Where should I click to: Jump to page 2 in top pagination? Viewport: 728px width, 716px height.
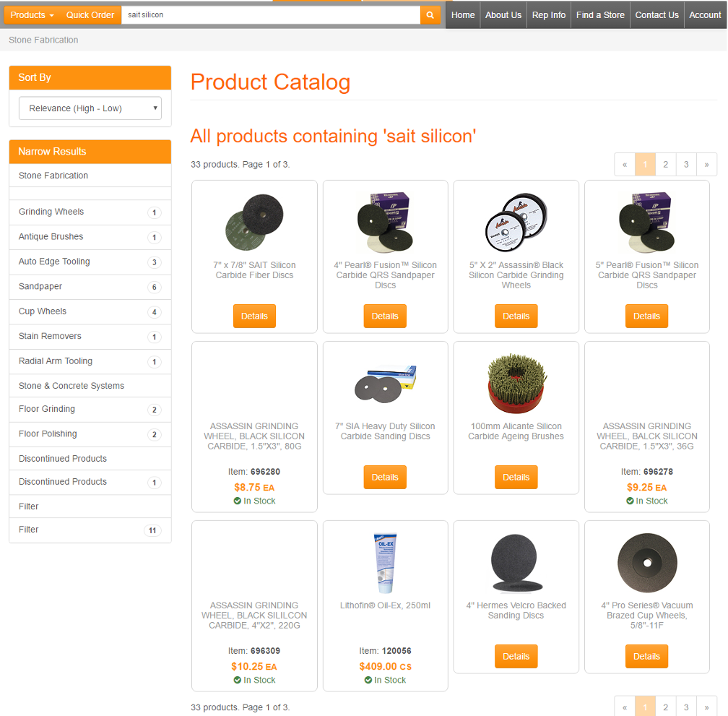pos(665,165)
